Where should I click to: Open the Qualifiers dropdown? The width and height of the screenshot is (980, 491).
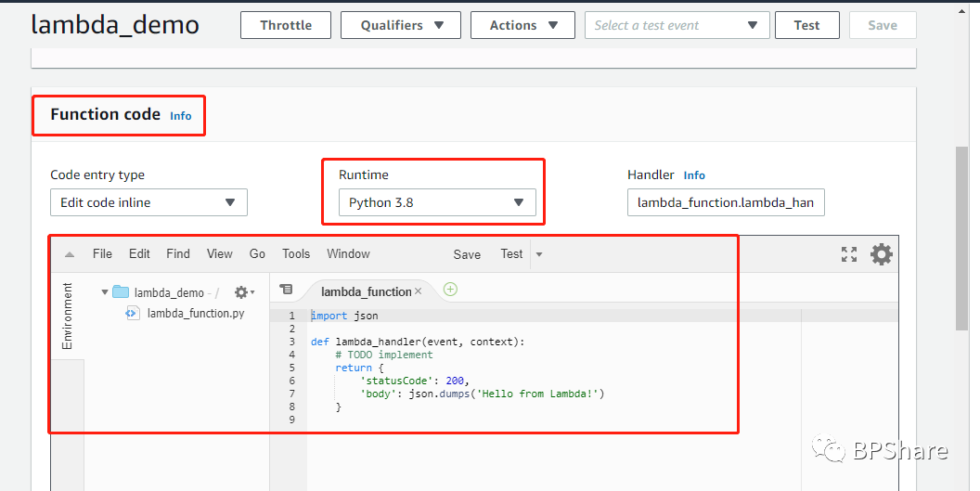[x=402, y=25]
